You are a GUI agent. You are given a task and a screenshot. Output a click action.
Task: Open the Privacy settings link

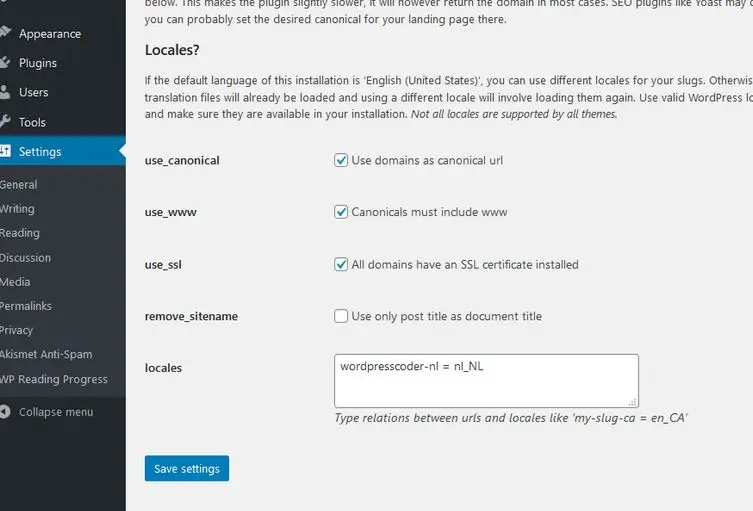(x=16, y=330)
